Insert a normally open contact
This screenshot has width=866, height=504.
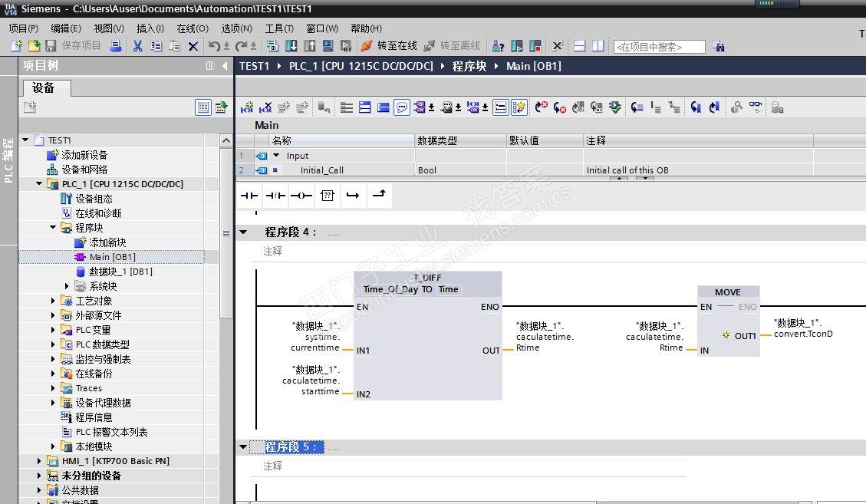click(x=249, y=195)
